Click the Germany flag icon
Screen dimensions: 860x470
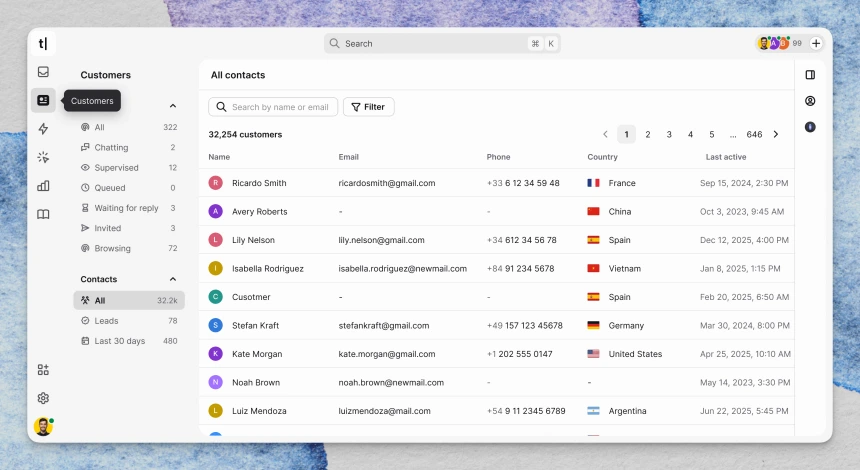click(593, 325)
